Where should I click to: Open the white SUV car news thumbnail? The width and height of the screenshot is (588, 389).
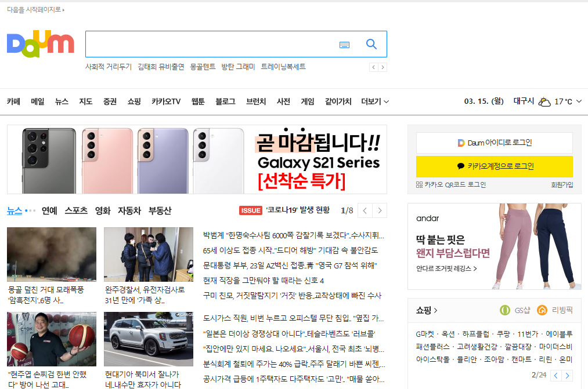[x=149, y=339]
